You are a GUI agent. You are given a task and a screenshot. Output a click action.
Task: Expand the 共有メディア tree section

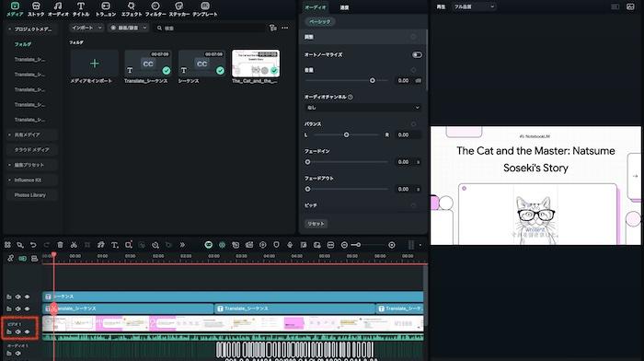coord(27,134)
